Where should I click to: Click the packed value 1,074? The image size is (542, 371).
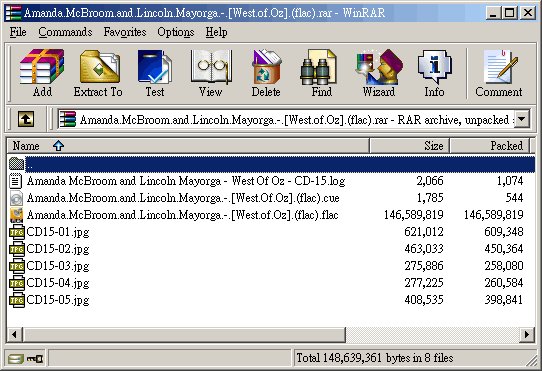coord(510,181)
